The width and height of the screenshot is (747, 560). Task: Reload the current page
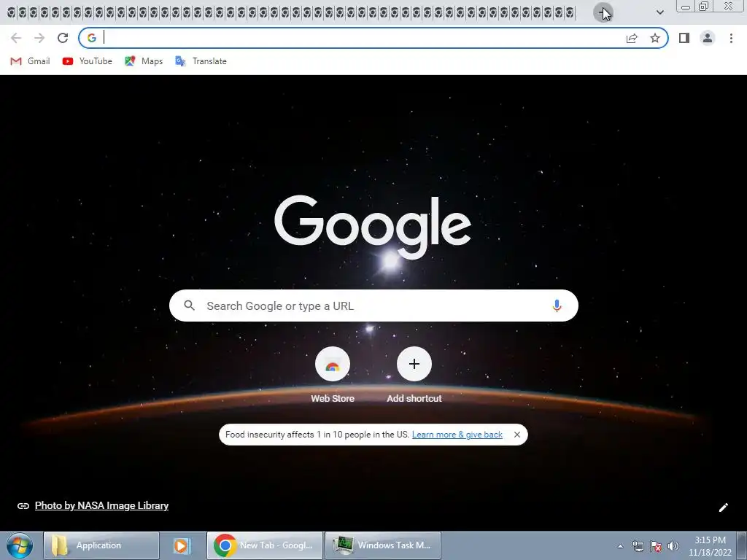point(63,38)
